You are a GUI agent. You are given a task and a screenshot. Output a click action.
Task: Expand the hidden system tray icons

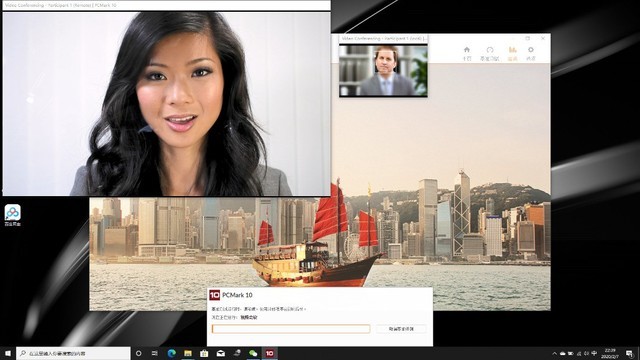click(554, 353)
